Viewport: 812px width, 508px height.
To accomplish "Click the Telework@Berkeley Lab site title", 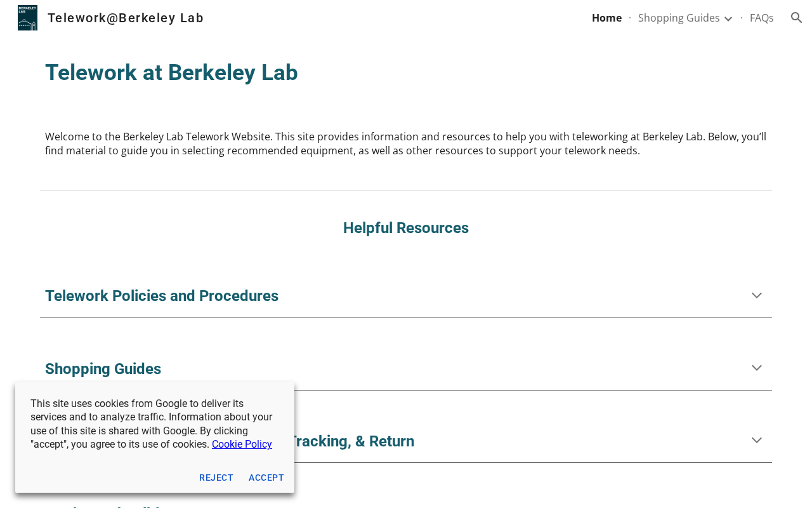I will [x=126, y=18].
